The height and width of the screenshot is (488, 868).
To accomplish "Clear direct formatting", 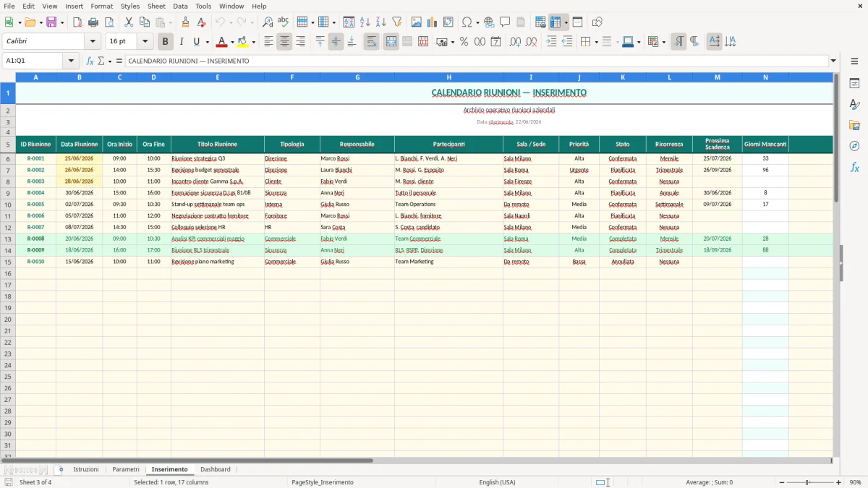I will pos(202,22).
